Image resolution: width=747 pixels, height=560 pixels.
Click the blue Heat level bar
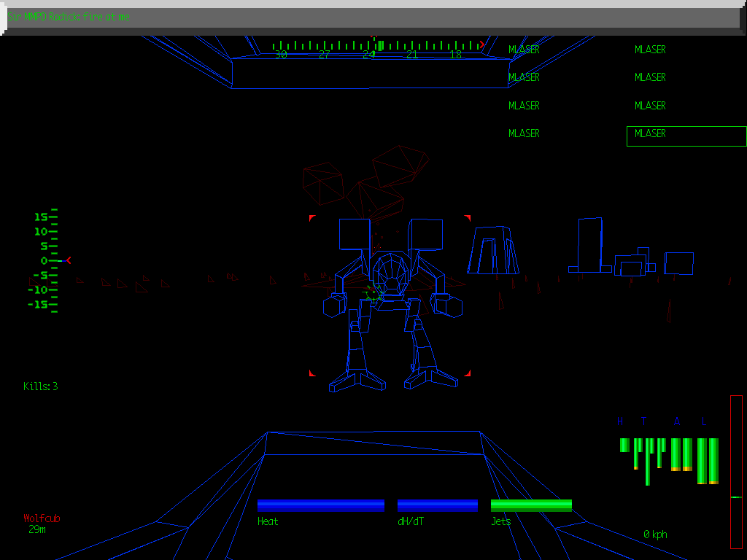(x=321, y=504)
